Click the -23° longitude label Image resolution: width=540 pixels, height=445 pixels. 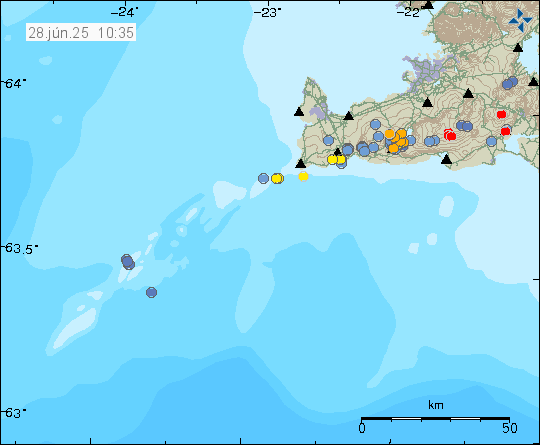(x=267, y=12)
